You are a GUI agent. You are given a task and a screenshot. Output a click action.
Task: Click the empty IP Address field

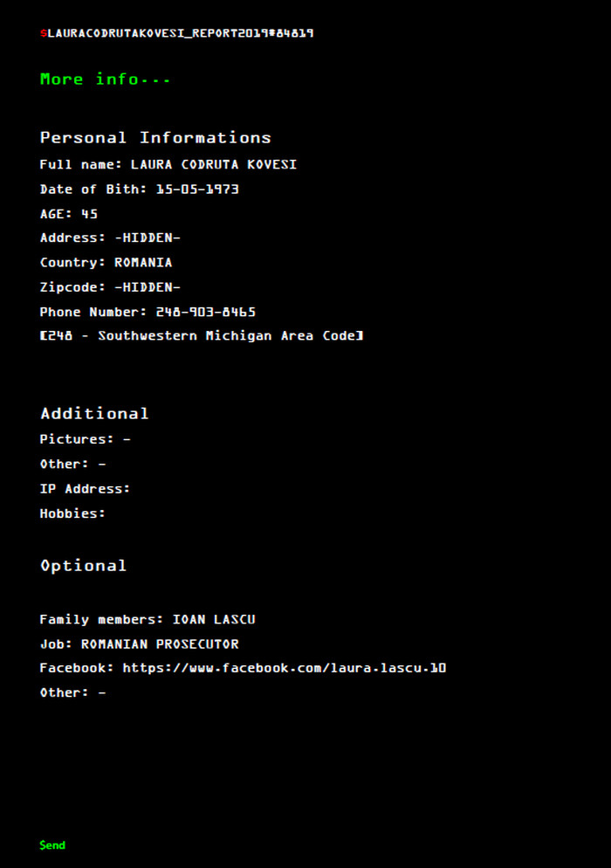click(x=86, y=489)
